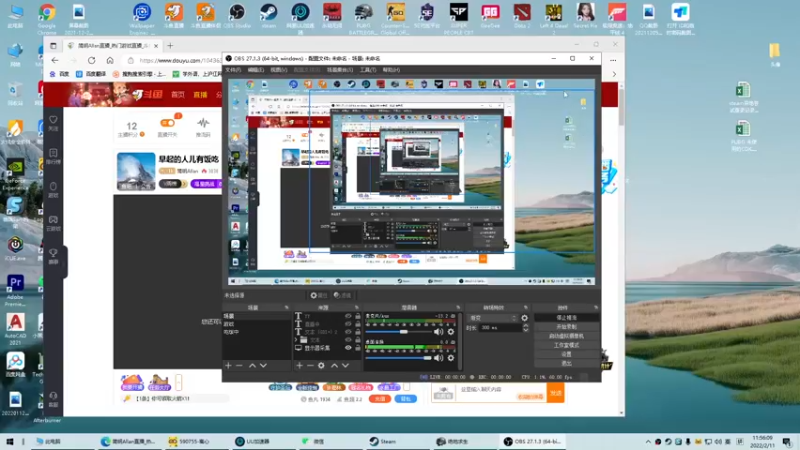Viewport: 800px width, 450px height.
Task: Move the selected source up in Sources panel
Action: [x=334, y=365]
